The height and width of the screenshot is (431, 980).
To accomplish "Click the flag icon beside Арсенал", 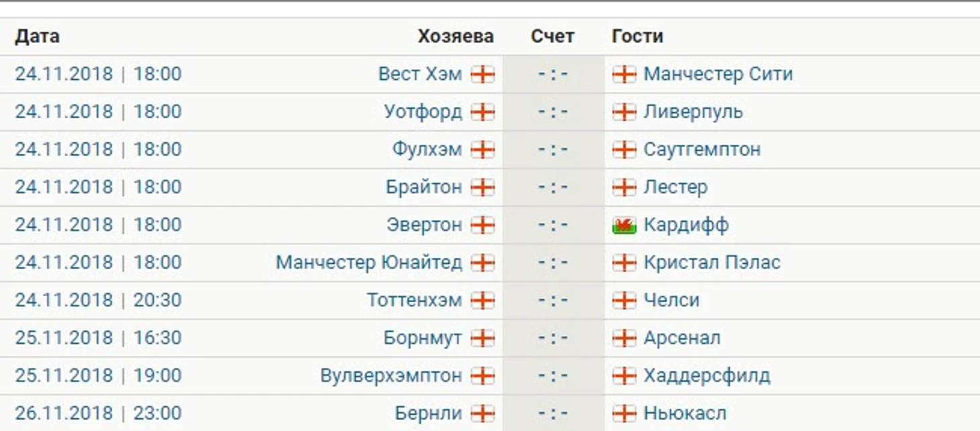I will (x=624, y=337).
